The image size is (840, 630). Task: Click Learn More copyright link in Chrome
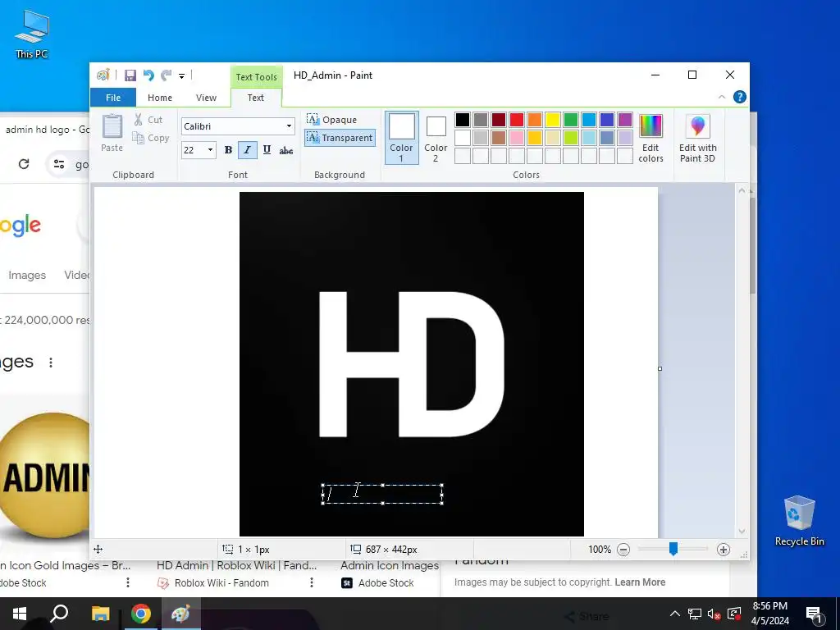(x=640, y=582)
